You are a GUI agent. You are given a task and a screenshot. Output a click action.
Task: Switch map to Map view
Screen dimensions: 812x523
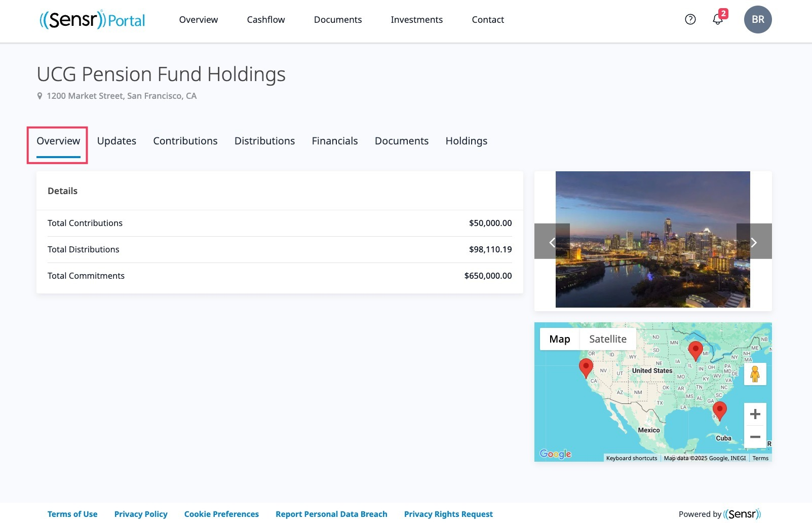pyautogui.click(x=560, y=339)
